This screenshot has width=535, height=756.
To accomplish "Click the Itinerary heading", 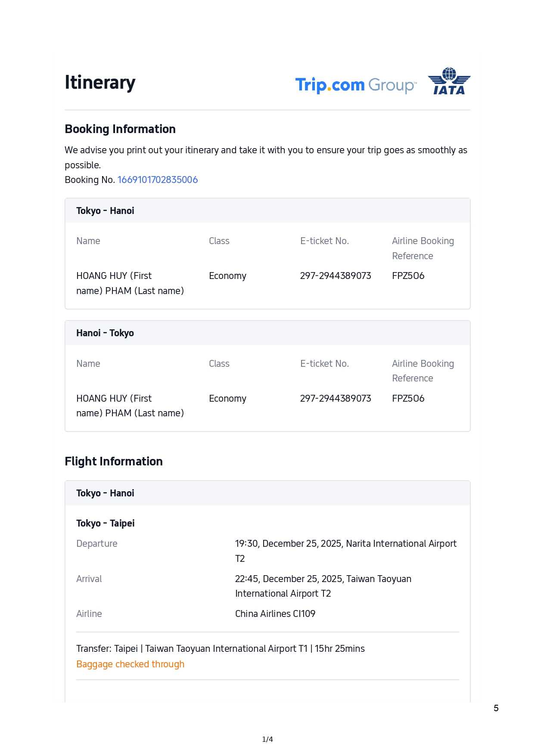I will (x=100, y=82).
